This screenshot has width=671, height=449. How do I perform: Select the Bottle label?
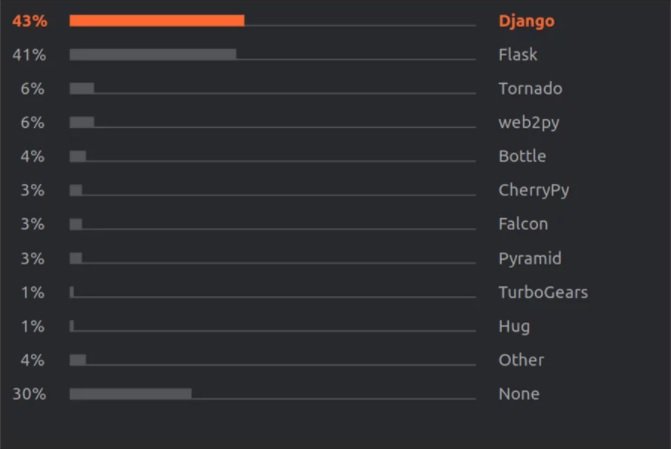(522, 156)
